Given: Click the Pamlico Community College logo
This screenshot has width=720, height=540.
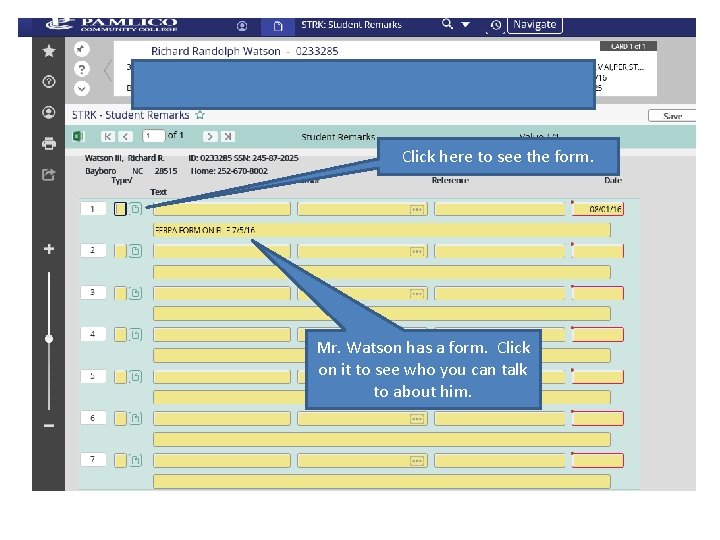Looking at the screenshot, I should point(112,24).
